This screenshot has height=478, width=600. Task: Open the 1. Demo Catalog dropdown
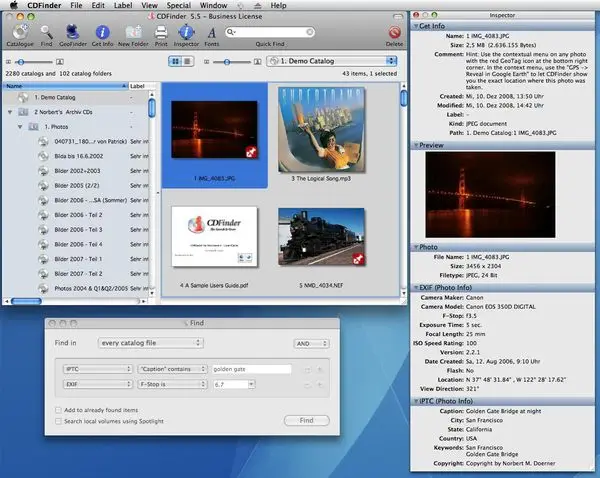(x=331, y=61)
